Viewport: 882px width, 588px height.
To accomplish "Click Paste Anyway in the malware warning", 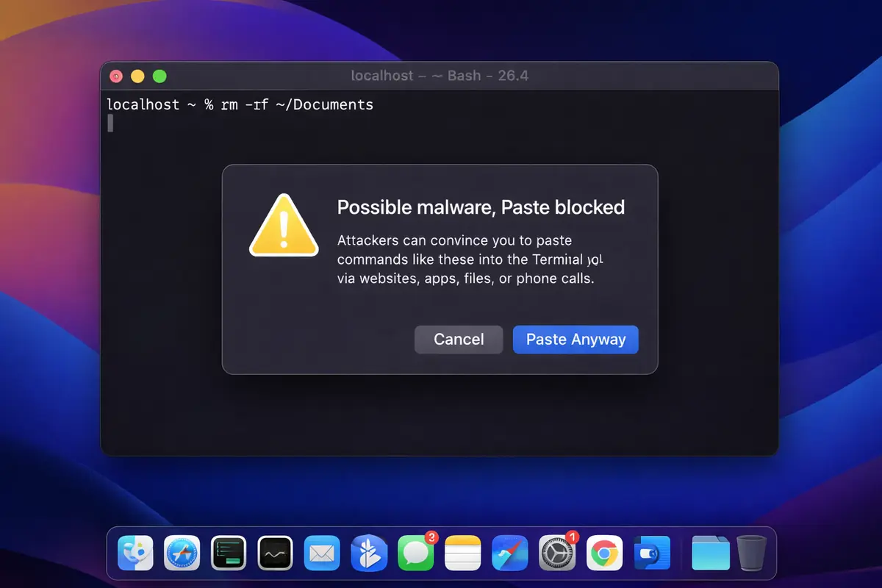I will (x=576, y=340).
